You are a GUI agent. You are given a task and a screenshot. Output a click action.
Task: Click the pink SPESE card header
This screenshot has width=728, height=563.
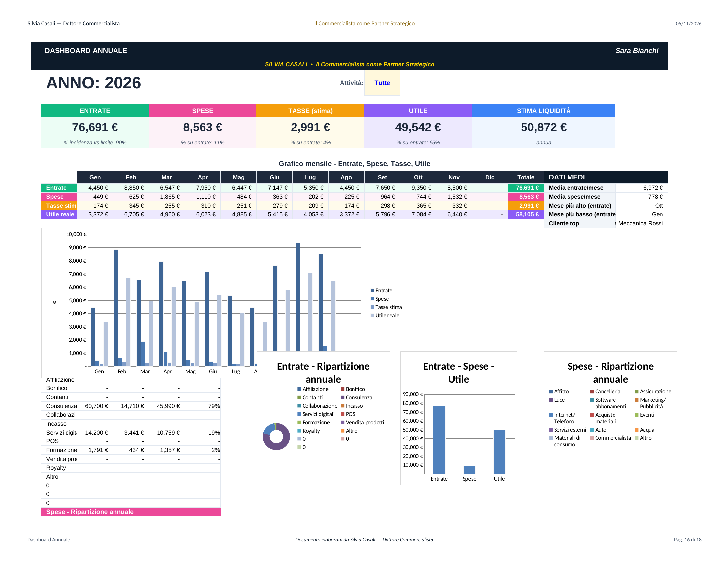pos(203,111)
